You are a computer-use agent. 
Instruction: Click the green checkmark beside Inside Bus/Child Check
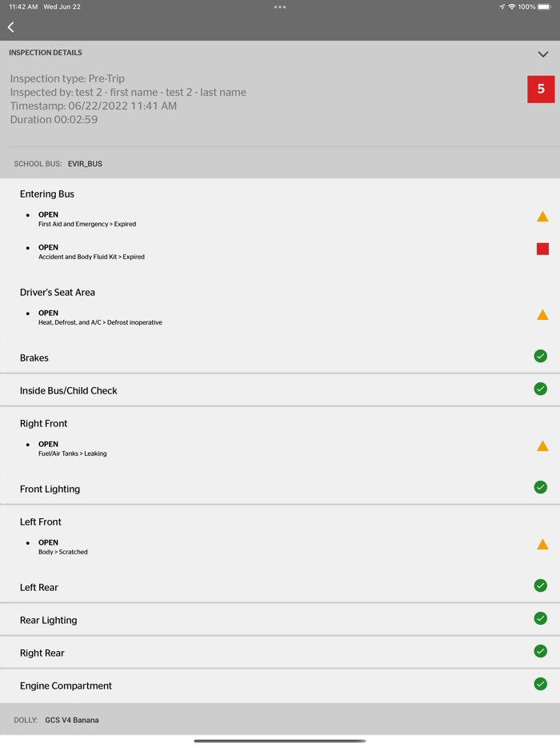[x=541, y=389]
